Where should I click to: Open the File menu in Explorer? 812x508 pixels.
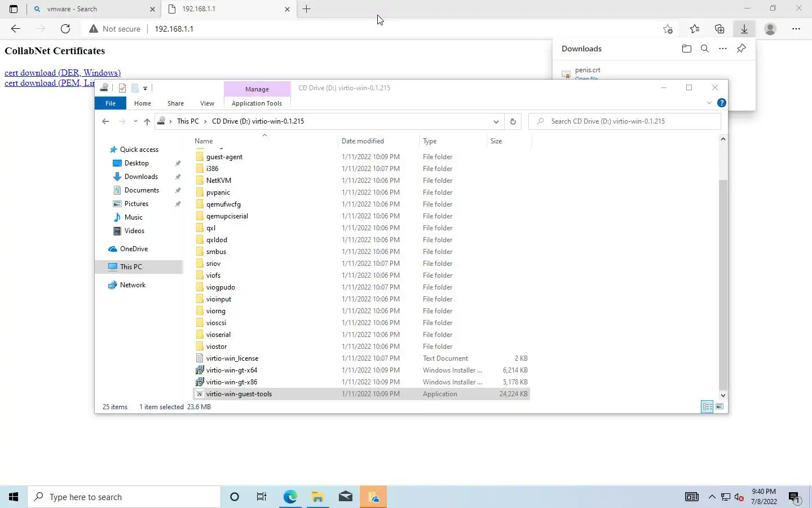[x=111, y=103]
